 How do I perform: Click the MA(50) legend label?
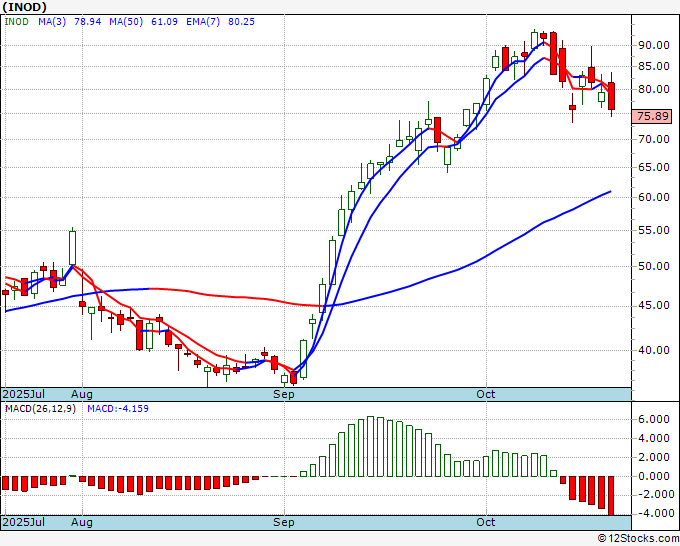click(x=126, y=22)
